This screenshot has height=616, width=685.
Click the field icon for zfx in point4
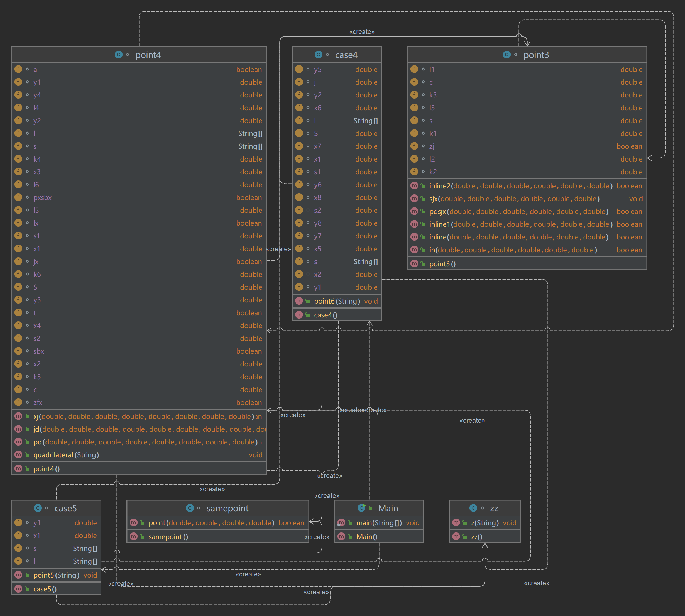click(18, 402)
